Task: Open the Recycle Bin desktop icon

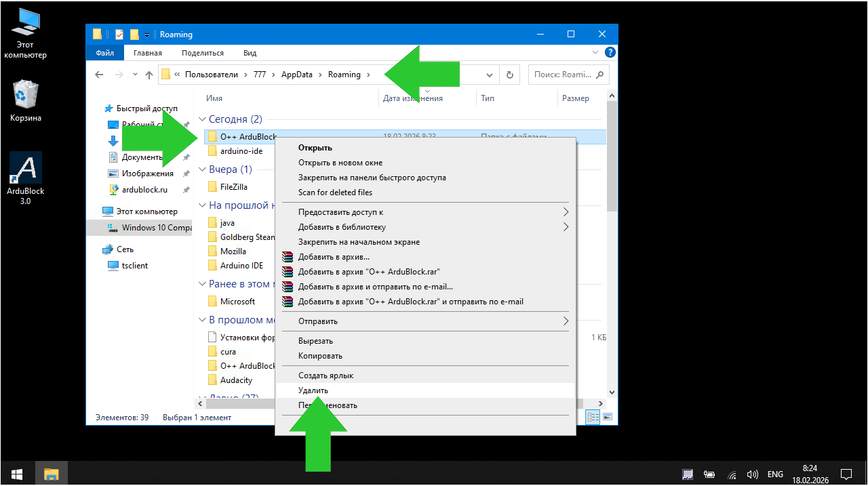Action: click(x=26, y=99)
